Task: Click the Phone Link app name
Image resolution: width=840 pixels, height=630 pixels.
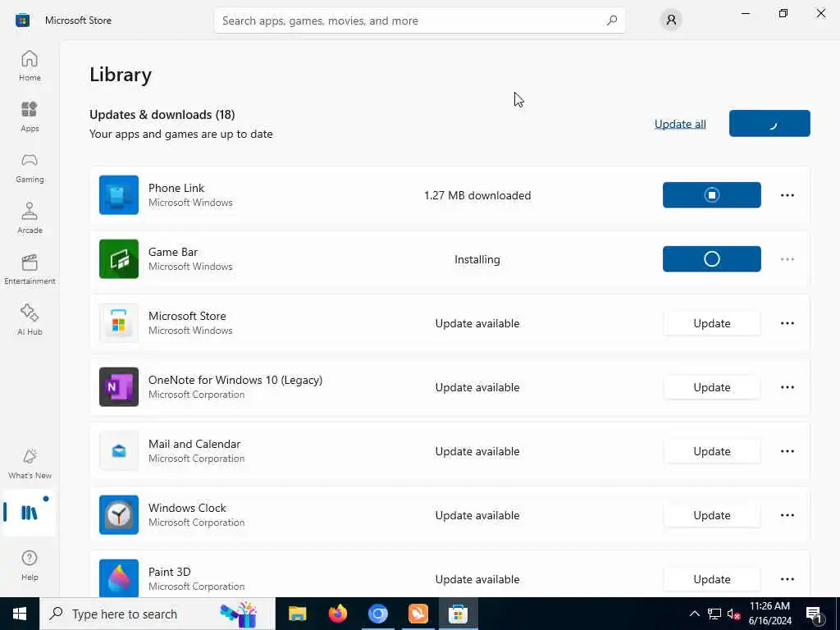Action: (x=176, y=188)
